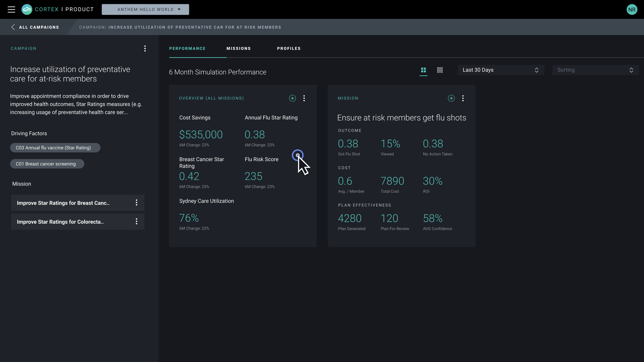
Task: Open Mission card three-dot options
Action: 463,98
